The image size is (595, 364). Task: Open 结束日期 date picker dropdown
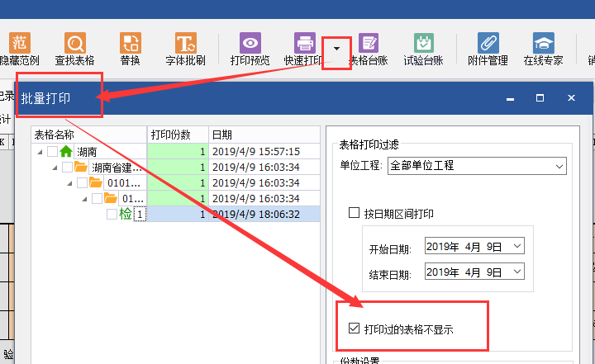coord(516,272)
